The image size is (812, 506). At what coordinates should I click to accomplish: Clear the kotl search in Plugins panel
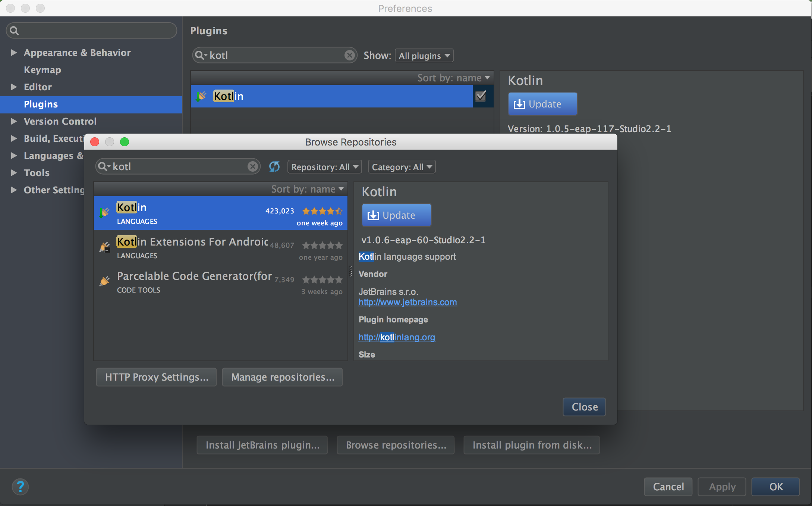(x=349, y=55)
